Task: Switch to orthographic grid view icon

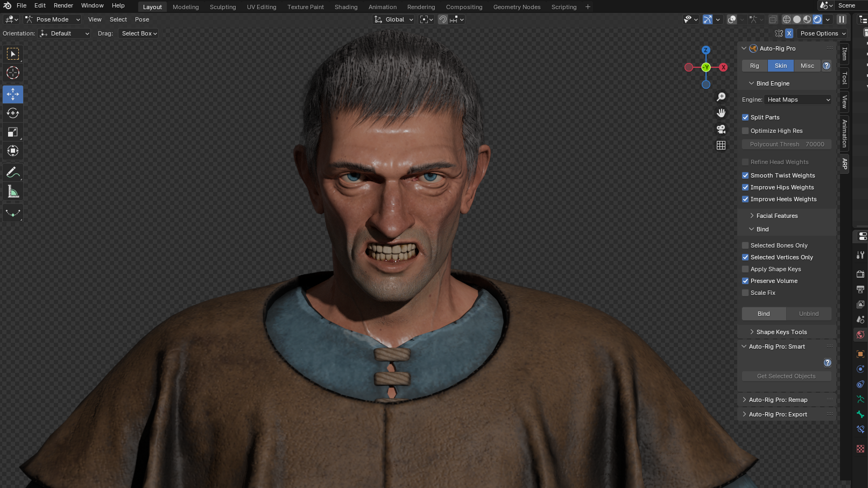Action: [x=721, y=145]
